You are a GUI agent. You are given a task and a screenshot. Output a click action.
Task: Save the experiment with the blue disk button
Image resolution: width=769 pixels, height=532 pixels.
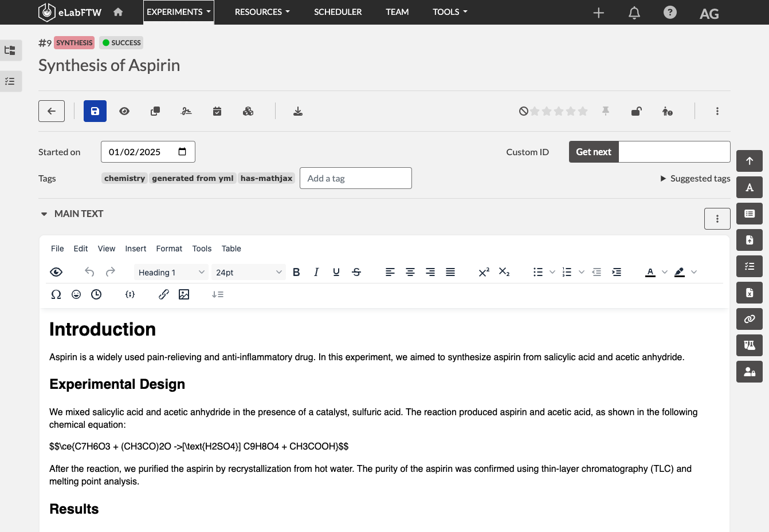[95, 111]
